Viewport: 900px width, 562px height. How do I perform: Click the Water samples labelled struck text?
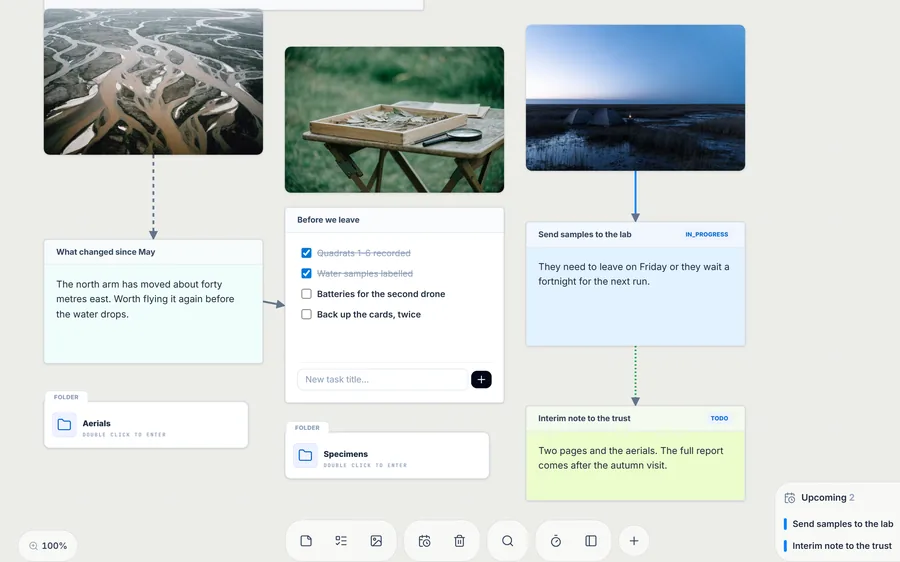point(364,273)
